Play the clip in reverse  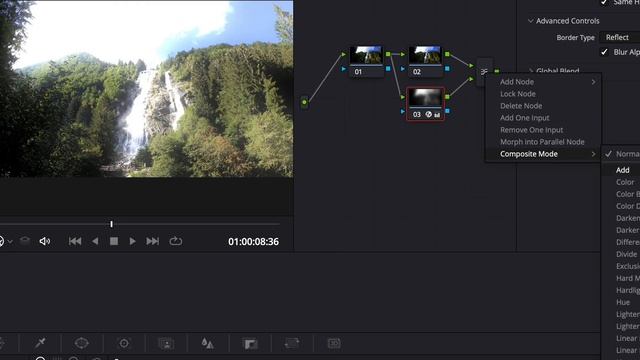coord(95,241)
